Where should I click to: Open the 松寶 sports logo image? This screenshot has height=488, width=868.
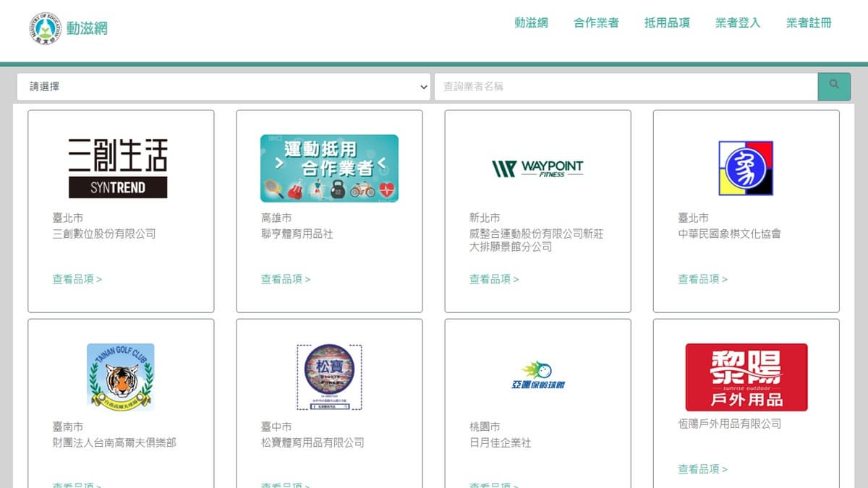329,377
